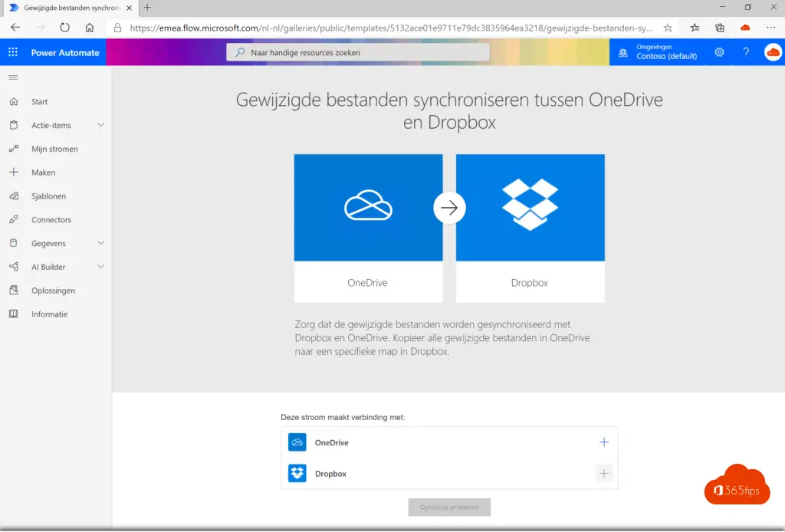Viewport: 785px width, 532px height.
Task: Click the Dropbox template tile
Action: pos(530,228)
